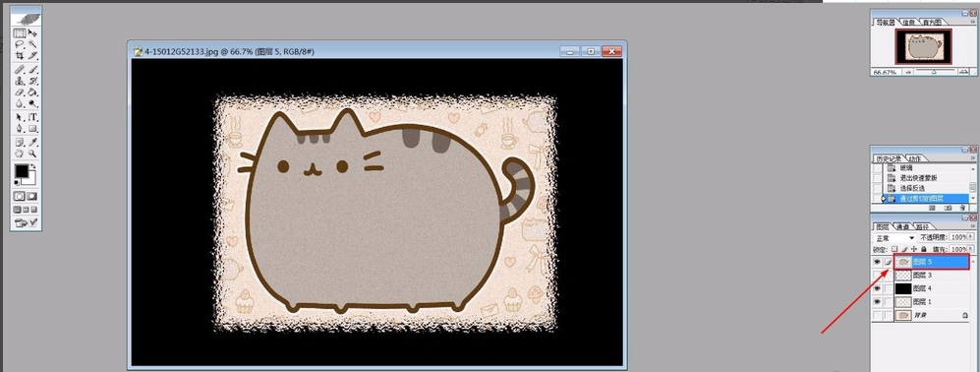Select 图层 1 thumbnail in layers panel
This screenshot has width=980, height=372.
coord(903,302)
